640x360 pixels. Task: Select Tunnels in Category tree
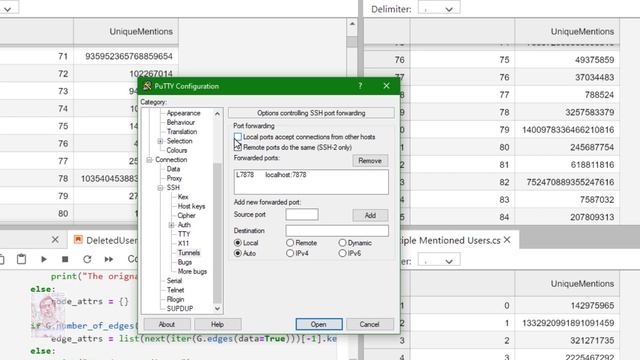click(x=189, y=253)
